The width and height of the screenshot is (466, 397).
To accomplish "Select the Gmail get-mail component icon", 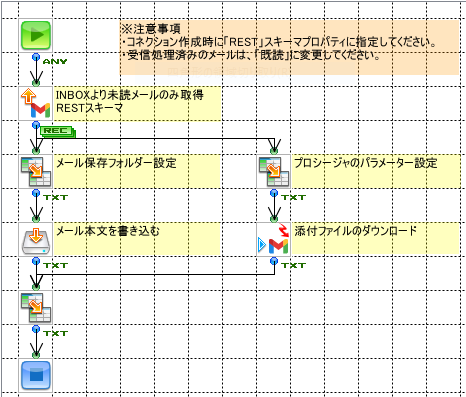I will (36, 103).
